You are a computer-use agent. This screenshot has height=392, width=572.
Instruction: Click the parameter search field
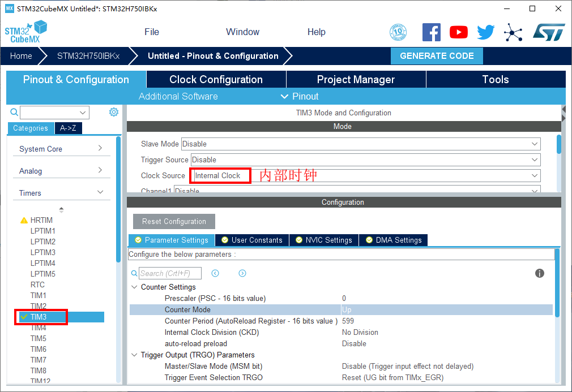(170, 273)
